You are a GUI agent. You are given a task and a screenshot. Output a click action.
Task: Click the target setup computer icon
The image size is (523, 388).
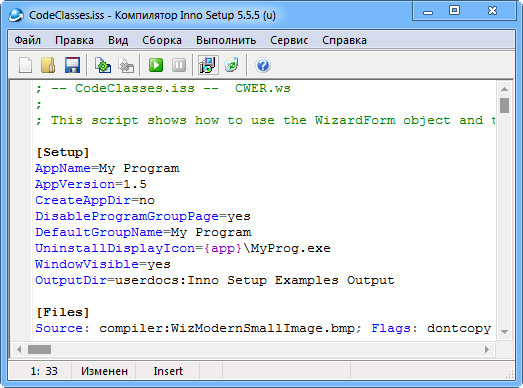pyautogui.click(x=208, y=65)
